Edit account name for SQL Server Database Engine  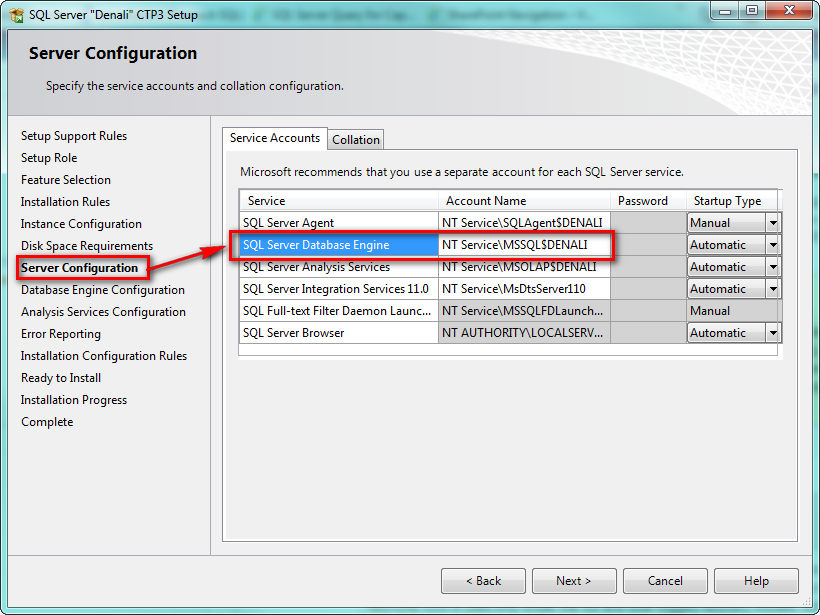523,245
